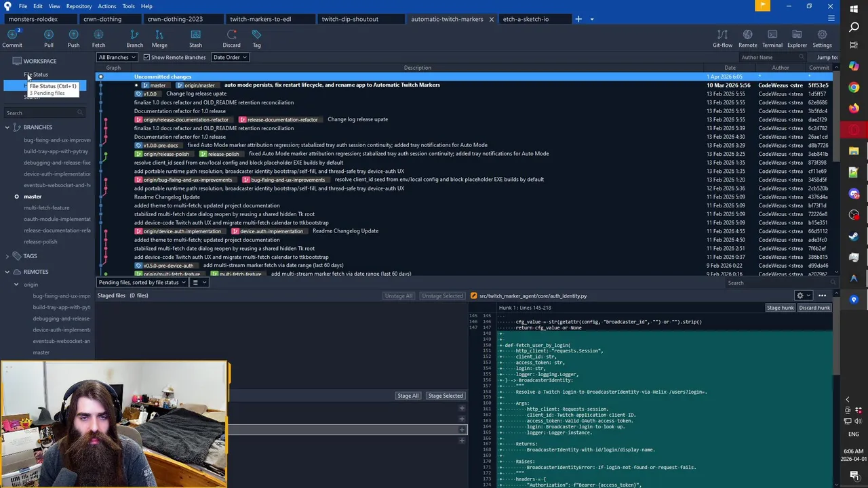
Task: Open Pending files sort dropdown
Action: pyautogui.click(x=142, y=282)
